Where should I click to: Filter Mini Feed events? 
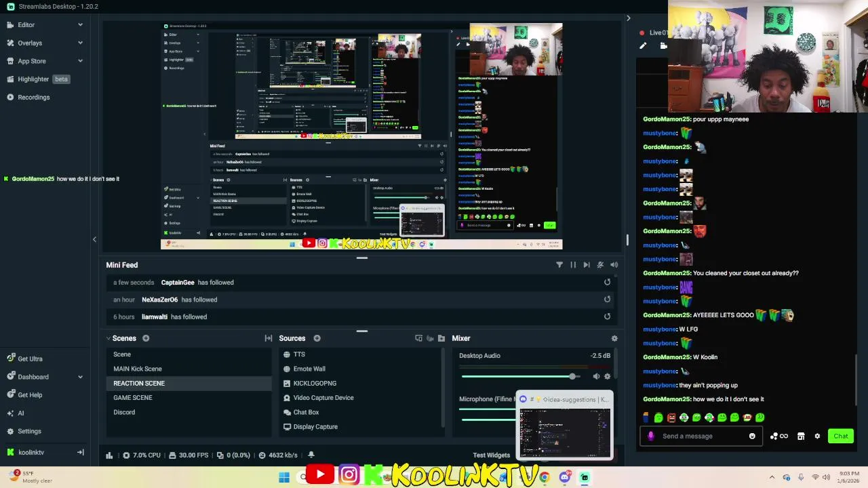click(559, 265)
